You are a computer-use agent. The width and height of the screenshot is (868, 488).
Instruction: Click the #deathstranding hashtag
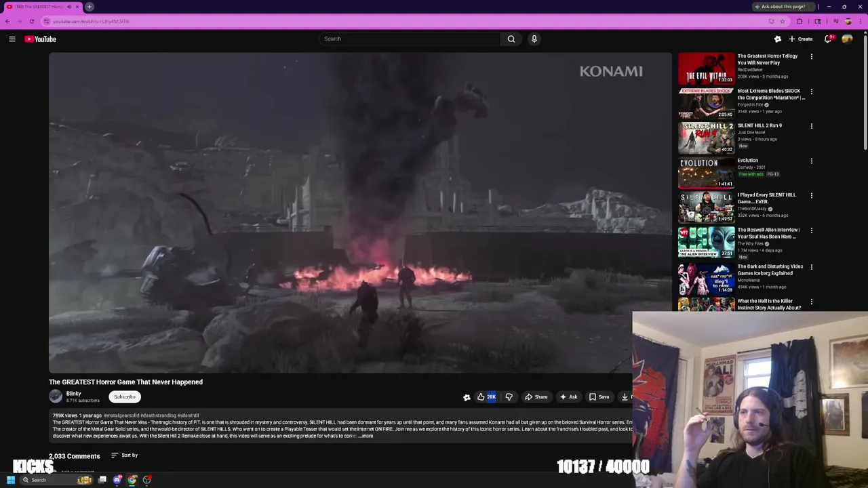tap(158, 415)
